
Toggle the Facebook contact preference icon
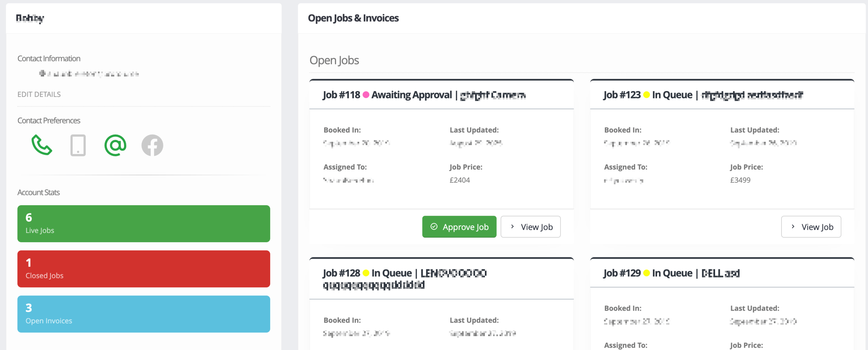(x=152, y=145)
